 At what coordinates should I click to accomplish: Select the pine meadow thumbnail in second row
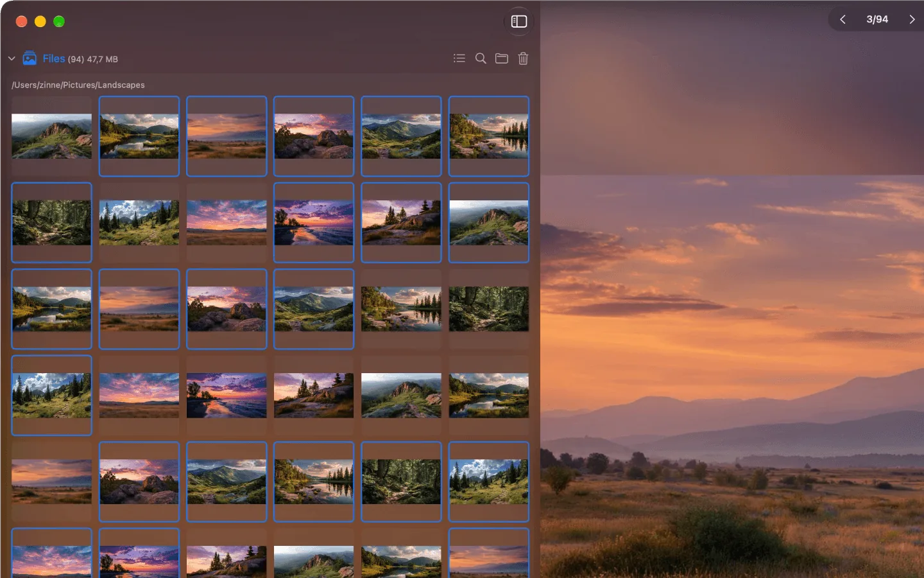[139, 222]
